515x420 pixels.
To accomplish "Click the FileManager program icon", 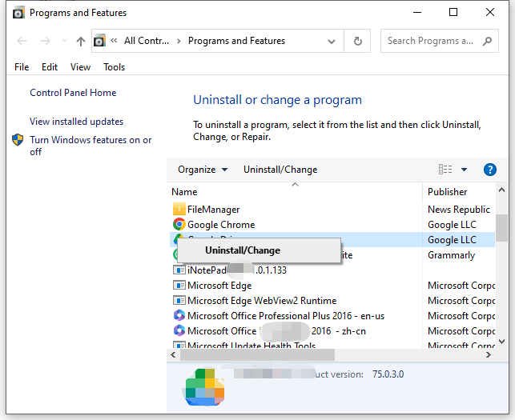I will (179, 210).
